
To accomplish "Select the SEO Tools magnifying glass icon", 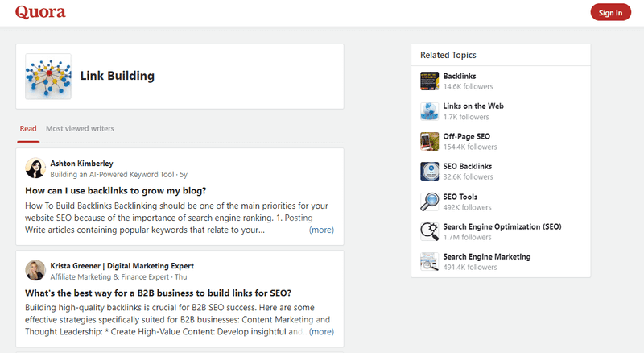I will click(x=429, y=201).
